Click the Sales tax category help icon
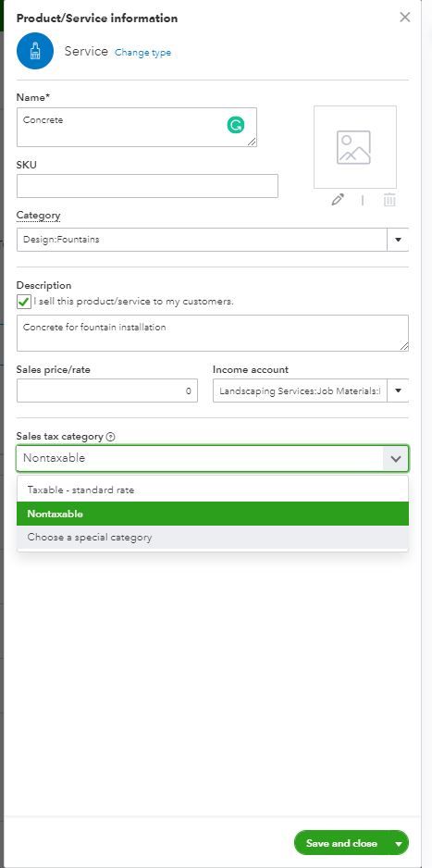This screenshot has height=868, width=432. [x=111, y=437]
